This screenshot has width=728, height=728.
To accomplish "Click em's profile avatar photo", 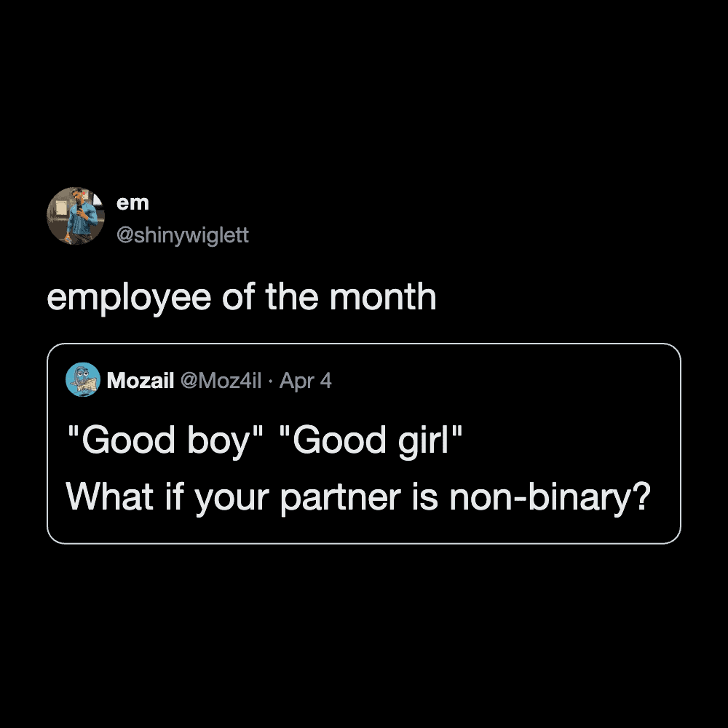I will (76, 215).
